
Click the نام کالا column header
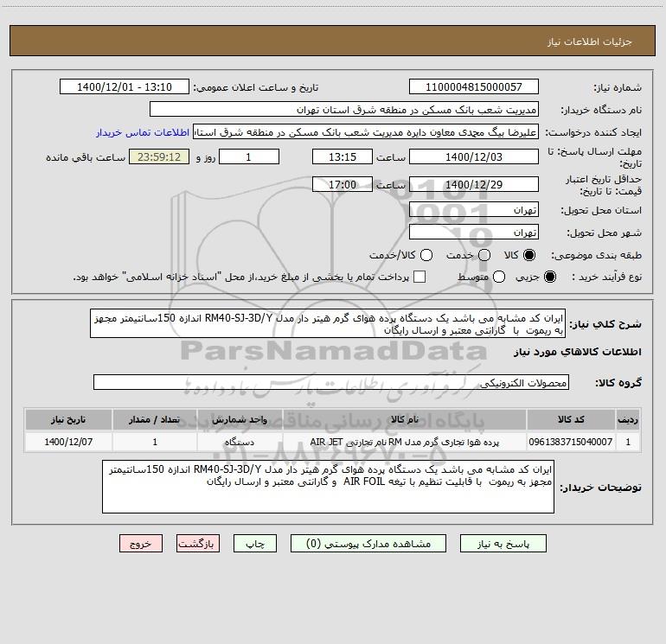point(405,419)
